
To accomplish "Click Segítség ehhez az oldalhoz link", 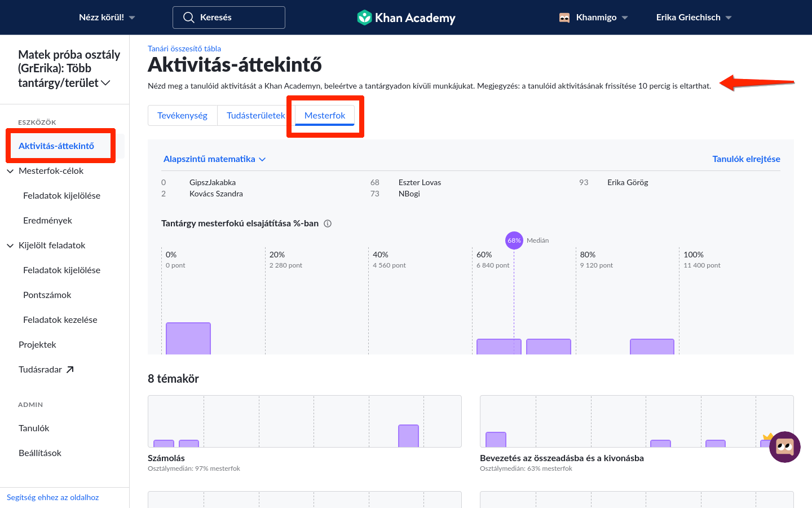I will pos(53,497).
